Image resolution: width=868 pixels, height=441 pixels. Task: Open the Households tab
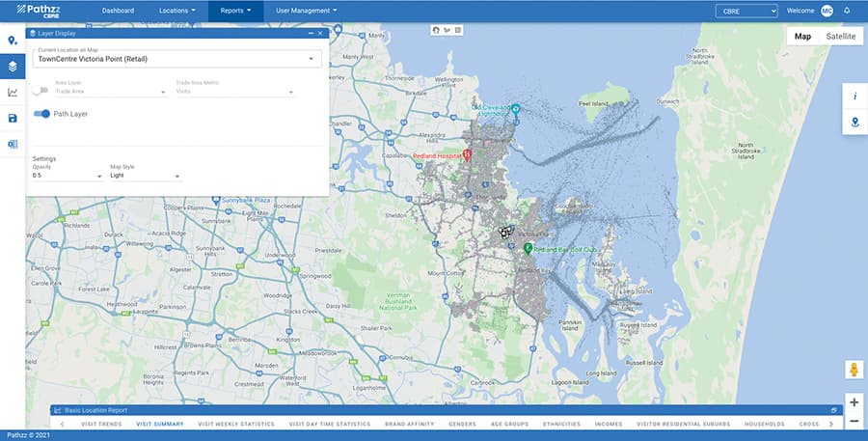765,424
